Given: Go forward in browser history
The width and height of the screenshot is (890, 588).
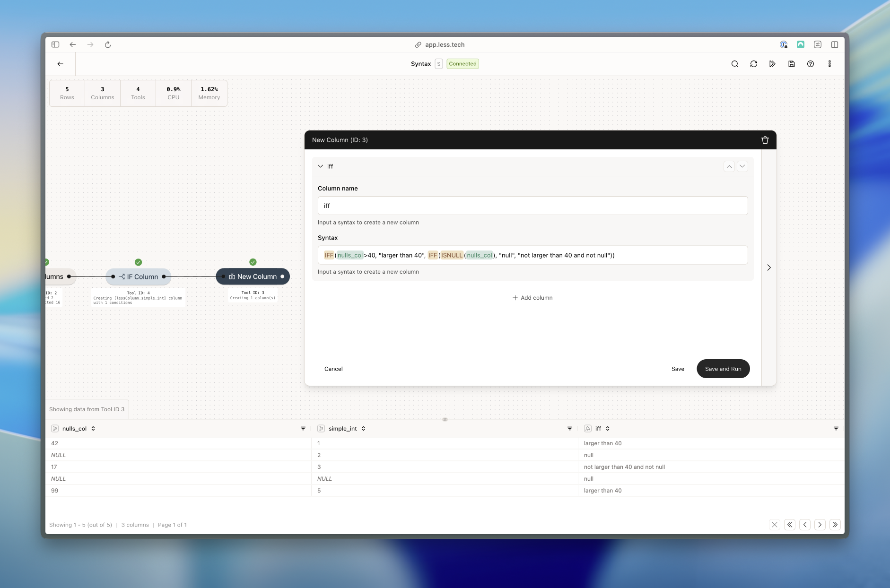Looking at the screenshot, I should tap(90, 44).
